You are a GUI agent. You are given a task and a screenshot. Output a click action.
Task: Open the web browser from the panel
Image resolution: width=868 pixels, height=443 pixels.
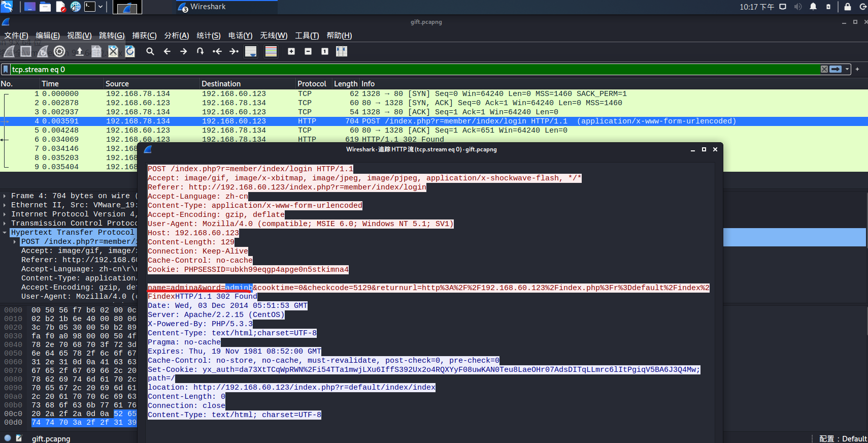(x=76, y=7)
